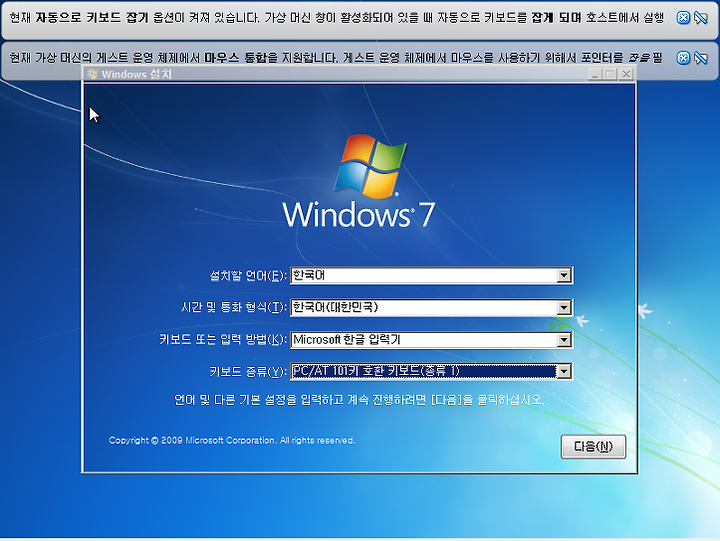
Task: Click the 다음(N) button
Action: pos(593,446)
